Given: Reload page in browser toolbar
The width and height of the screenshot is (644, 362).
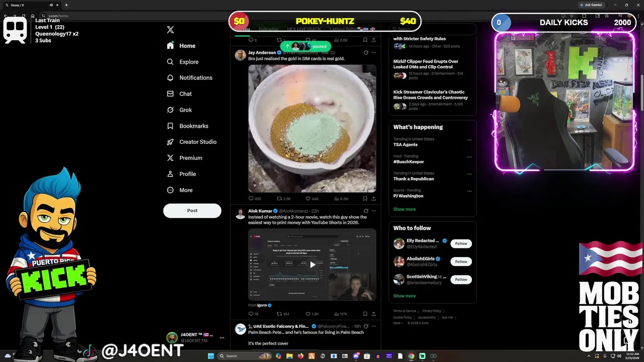Looking at the screenshot, I should pos(23,16).
